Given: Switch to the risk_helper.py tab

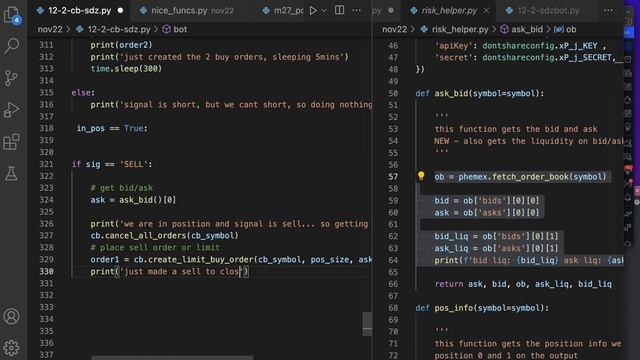Looking at the screenshot, I should (x=449, y=10).
